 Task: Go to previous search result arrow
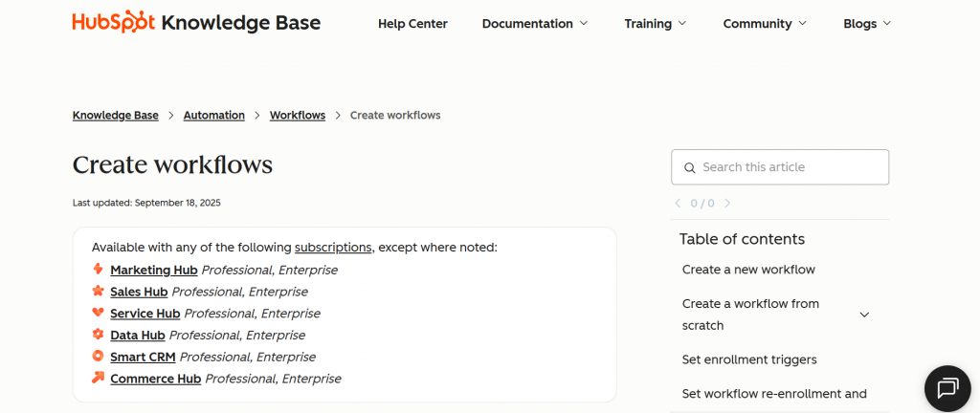tap(679, 203)
